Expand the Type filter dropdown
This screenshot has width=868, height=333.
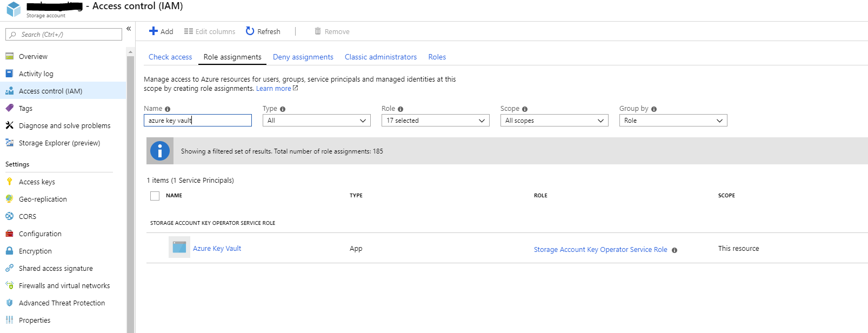click(316, 121)
